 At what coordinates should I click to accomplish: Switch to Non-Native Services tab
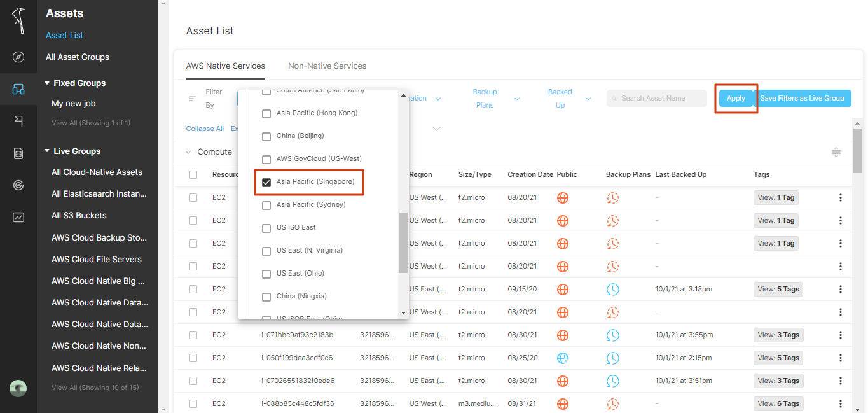(327, 66)
